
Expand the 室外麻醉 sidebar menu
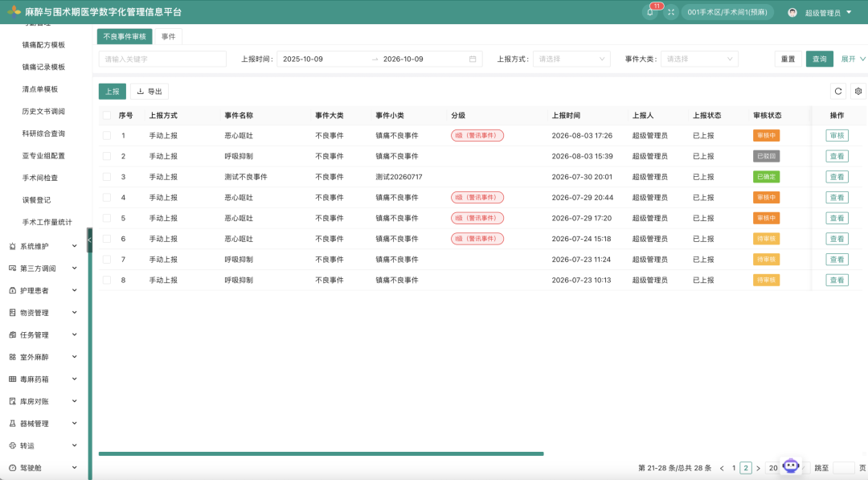click(43, 357)
